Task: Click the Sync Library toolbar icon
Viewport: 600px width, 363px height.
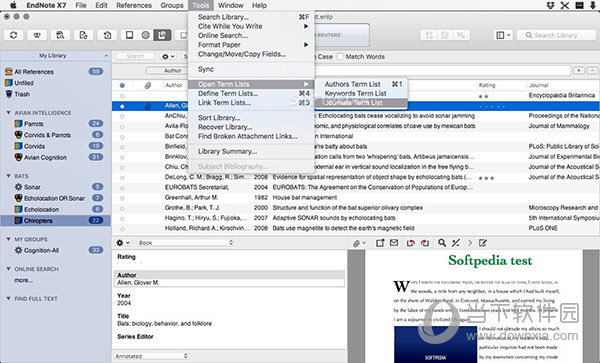Action: pyautogui.click(x=14, y=35)
